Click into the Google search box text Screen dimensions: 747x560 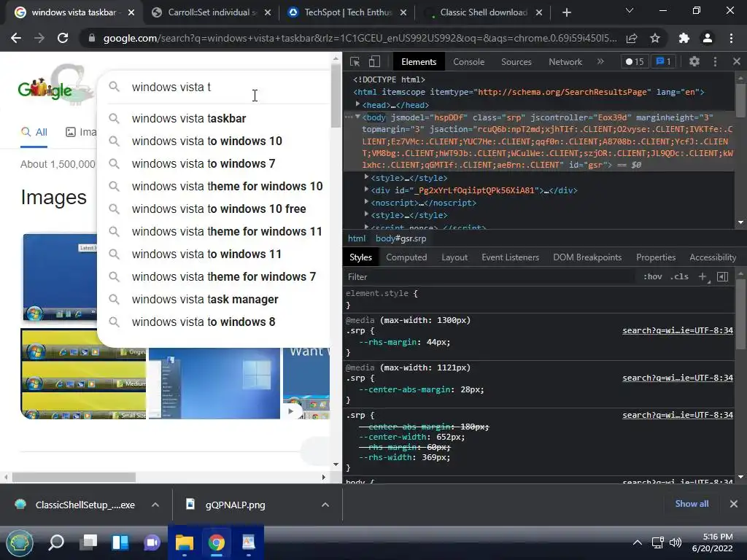click(x=171, y=87)
